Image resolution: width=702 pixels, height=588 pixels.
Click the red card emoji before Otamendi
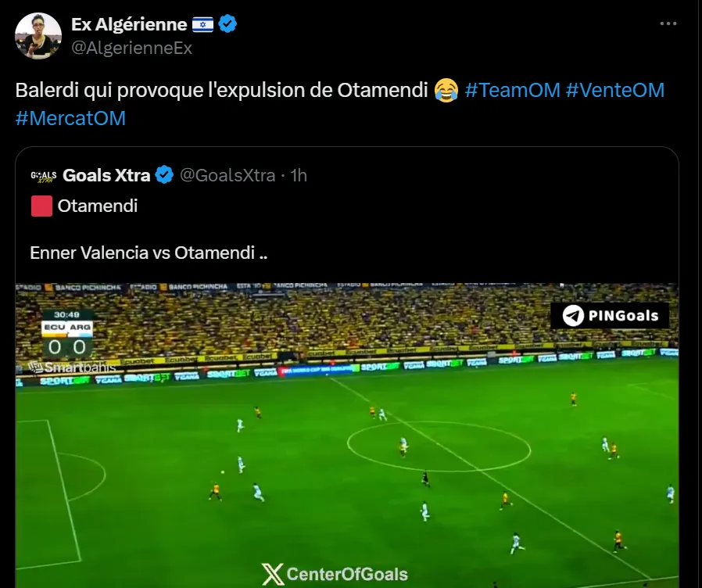coord(41,206)
